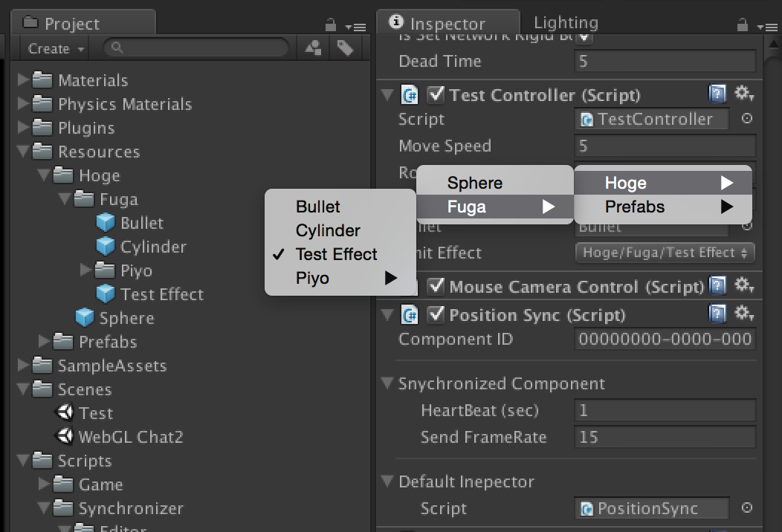
Task: Uncheck the Position Sync script checkbox
Action: (x=436, y=314)
